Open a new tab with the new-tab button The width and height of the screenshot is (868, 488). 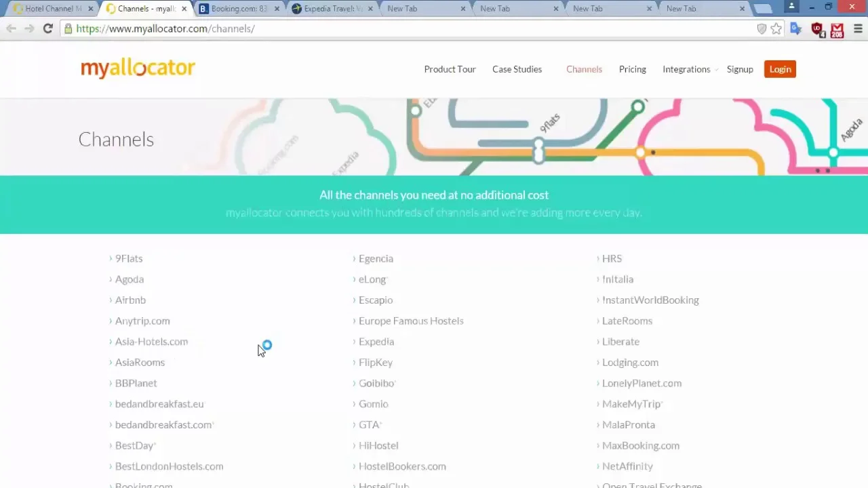pos(763,9)
